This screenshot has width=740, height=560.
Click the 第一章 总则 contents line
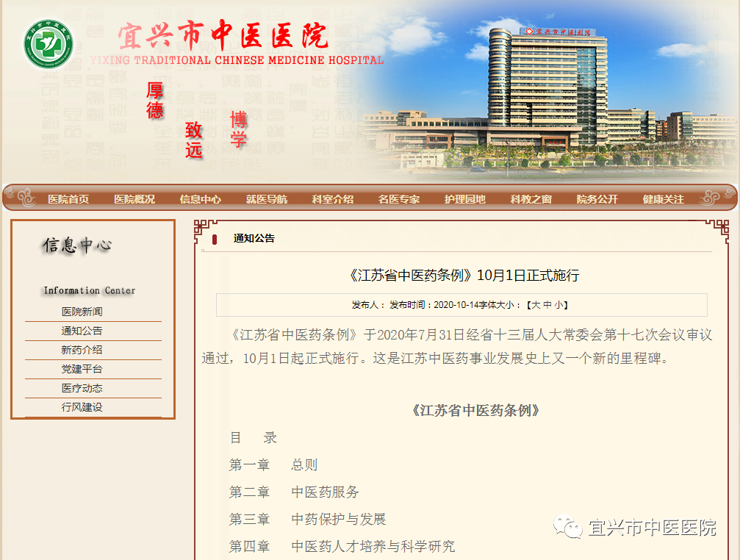pyautogui.click(x=273, y=464)
